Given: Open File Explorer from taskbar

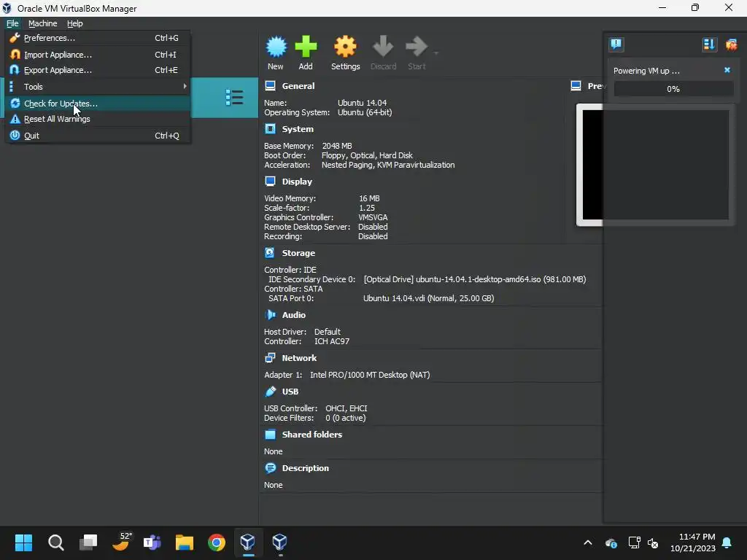Looking at the screenshot, I should (185, 542).
